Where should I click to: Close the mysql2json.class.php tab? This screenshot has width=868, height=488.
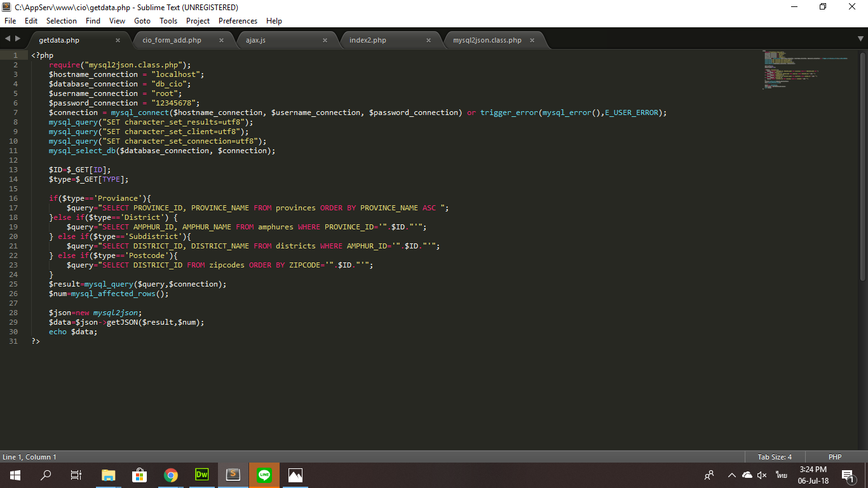pyautogui.click(x=532, y=40)
